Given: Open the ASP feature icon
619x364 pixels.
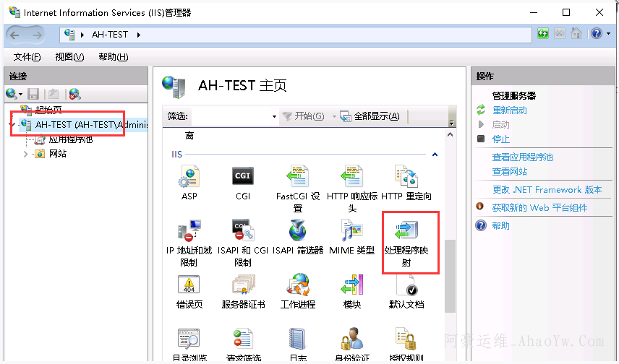Looking at the screenshot, I should [189, 177].
